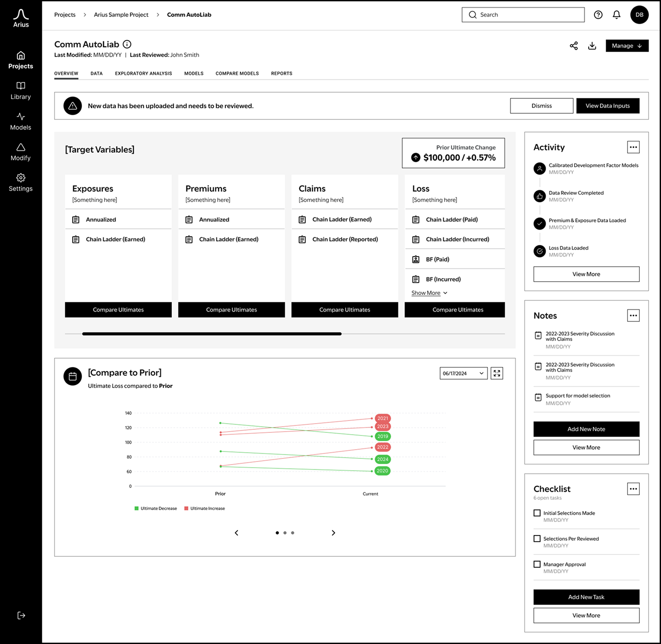Open the Manage dropdown button
The width and height of the screenshot is (661, 644).
(627, 46)
